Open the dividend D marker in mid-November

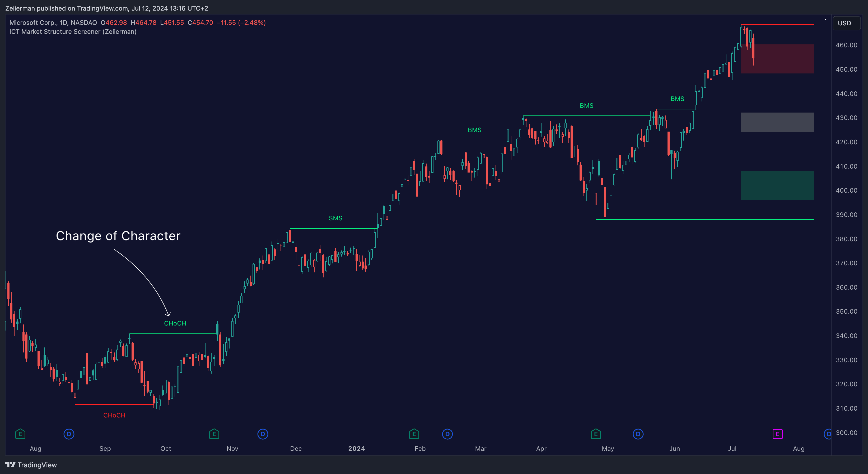[x=263, y=434]
